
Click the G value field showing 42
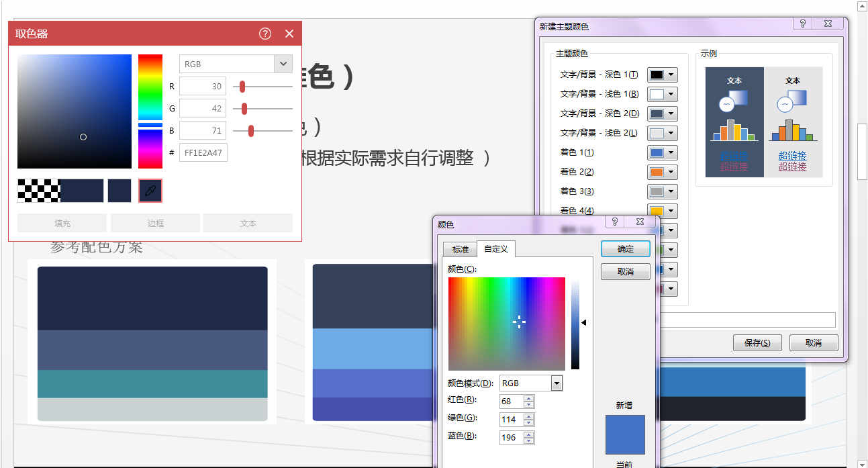point(203,109)
